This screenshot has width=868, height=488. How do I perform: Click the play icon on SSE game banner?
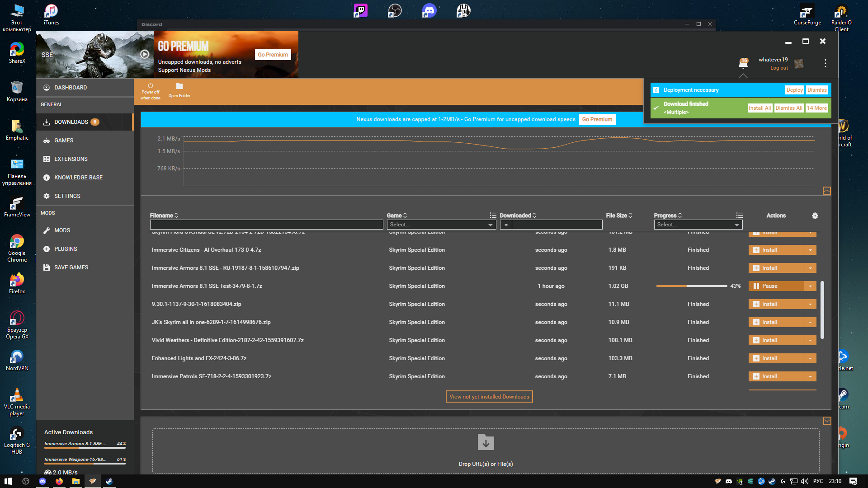[145, 54]
